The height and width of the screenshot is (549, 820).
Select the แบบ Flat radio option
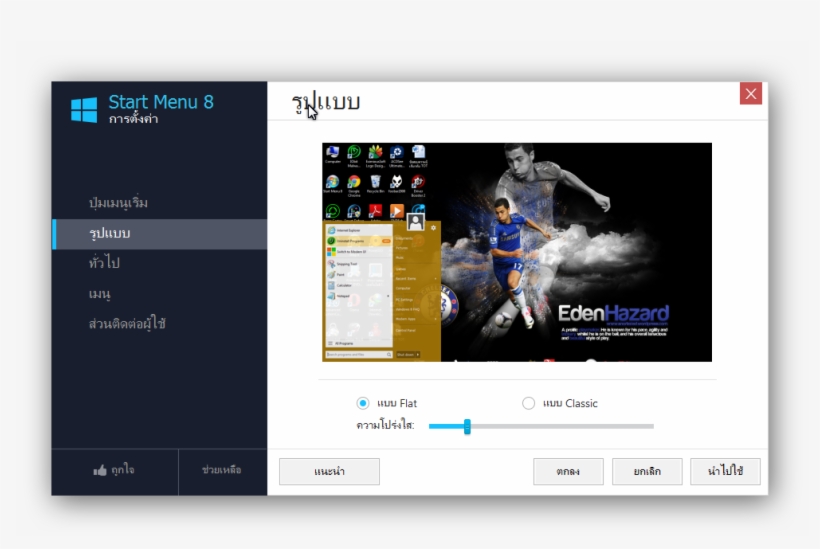click(x=362, y=403)
